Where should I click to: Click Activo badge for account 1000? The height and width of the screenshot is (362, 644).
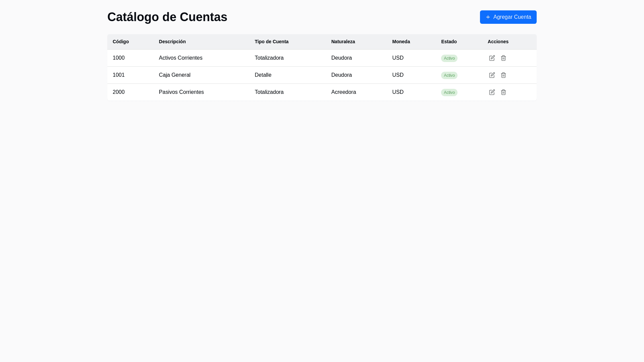449,58
